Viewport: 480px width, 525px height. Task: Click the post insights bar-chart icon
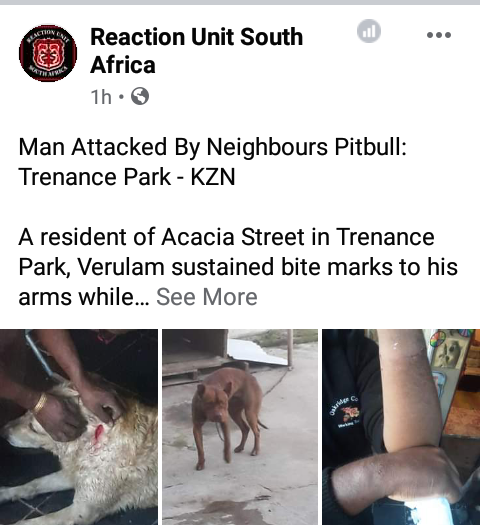pos(369,31)
